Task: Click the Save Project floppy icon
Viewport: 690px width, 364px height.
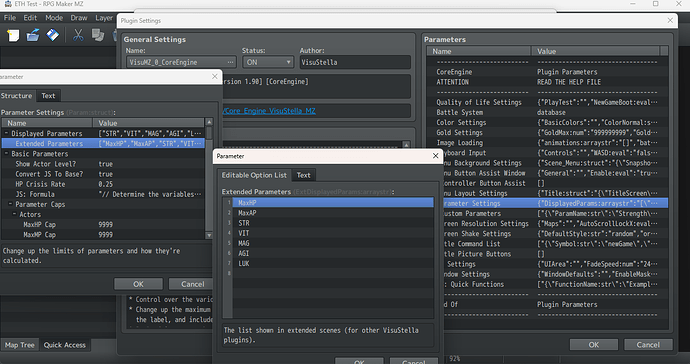Action: click(x=53, y=35)
